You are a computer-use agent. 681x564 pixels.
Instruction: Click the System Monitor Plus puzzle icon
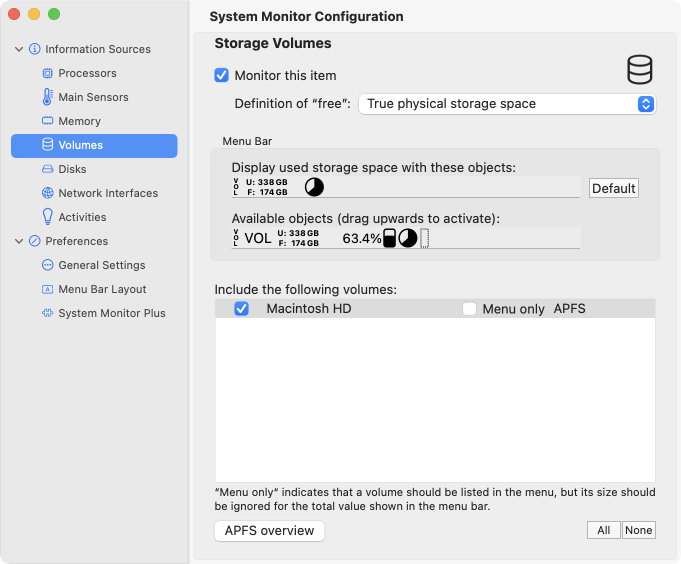47,313
